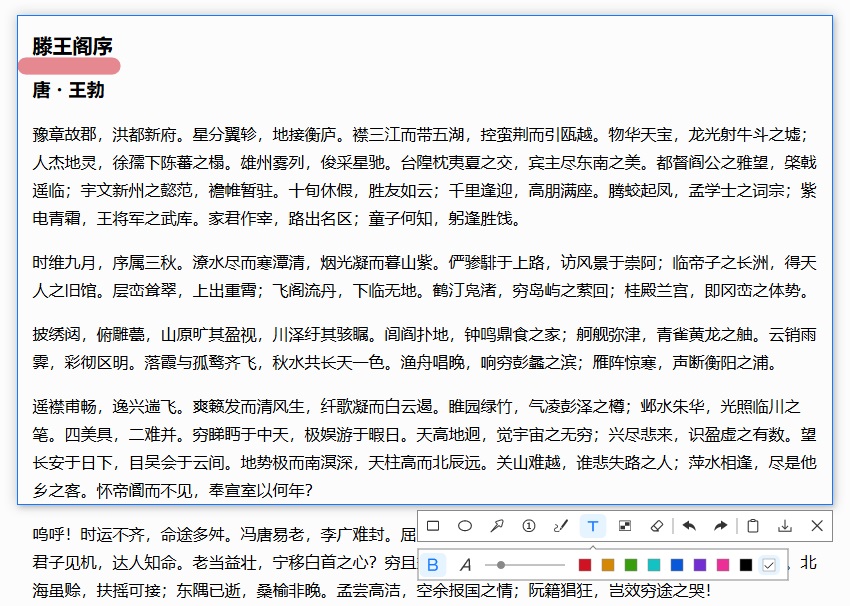Click the phrase 天高地迥
This screenshot has width=850, height=606.
pos(448,434)
